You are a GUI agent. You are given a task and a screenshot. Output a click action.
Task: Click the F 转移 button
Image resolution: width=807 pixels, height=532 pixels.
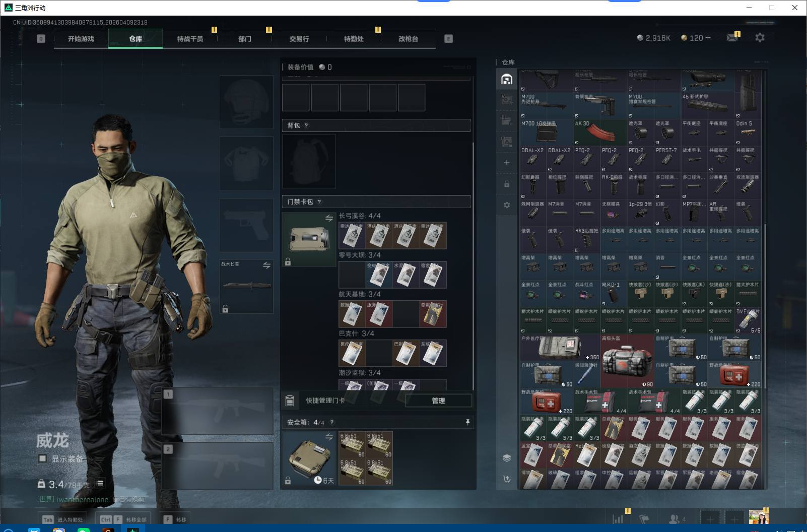tap(174, 519)
